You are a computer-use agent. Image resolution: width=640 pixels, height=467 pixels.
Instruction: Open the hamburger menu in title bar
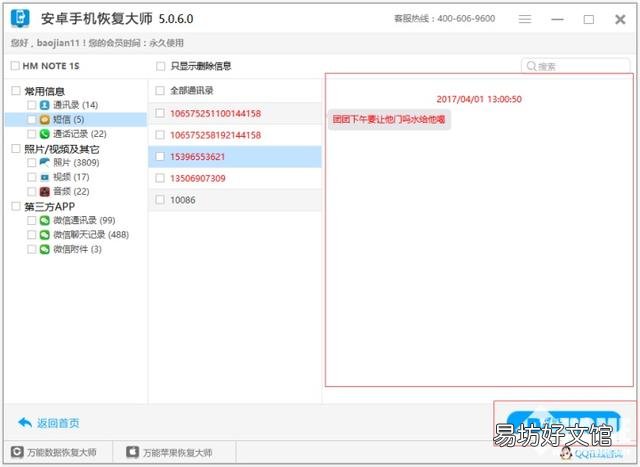pos(525,19)
